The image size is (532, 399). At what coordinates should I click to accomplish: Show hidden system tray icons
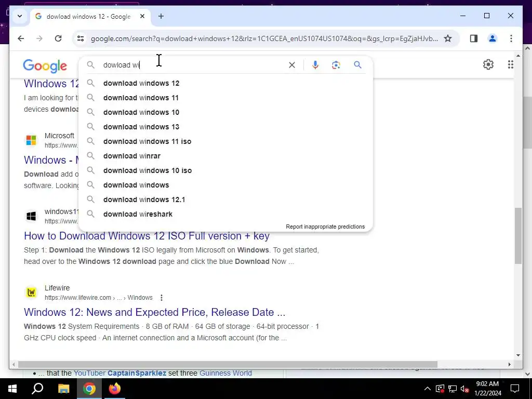click(428, 389)
